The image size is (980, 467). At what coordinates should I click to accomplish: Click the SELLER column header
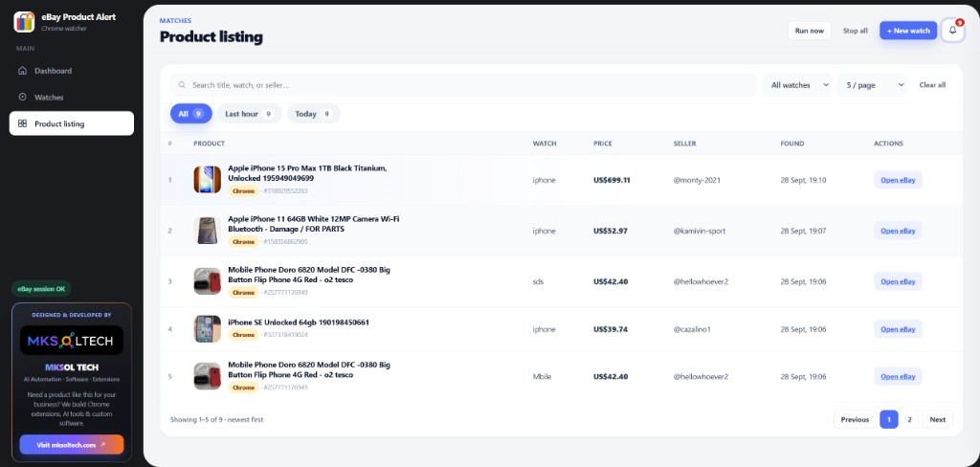pos(684,144)
